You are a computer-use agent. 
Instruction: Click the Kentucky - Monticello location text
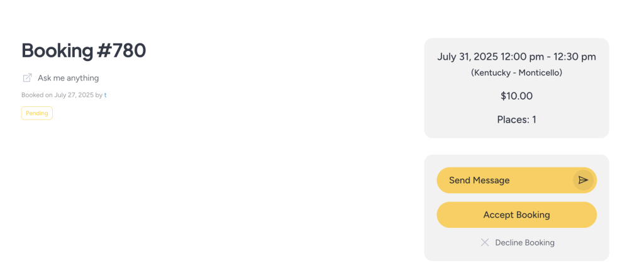coord(517,73)
